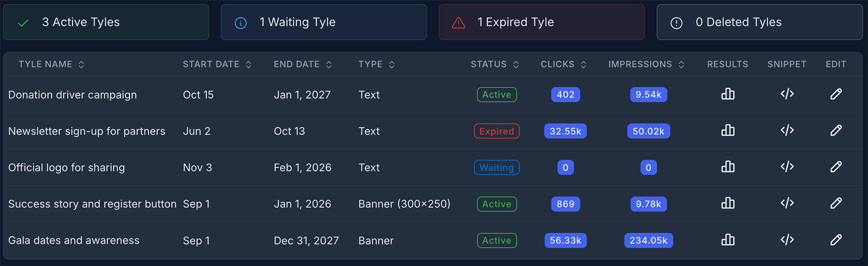868x266 pixels.
Task: Show snippet code for Success story tyle
Action: 787,203
